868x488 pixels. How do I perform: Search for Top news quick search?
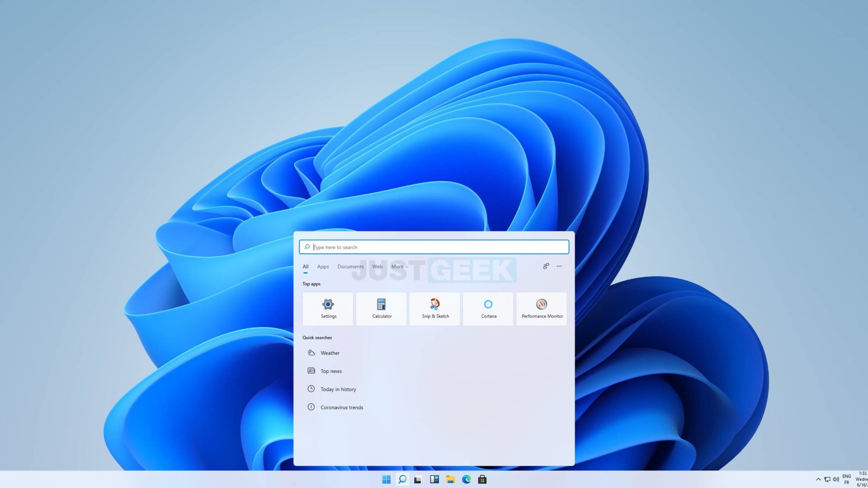tap(331, 371)
